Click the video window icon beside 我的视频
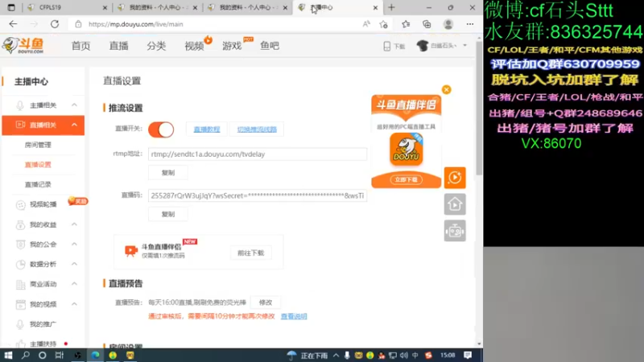644x362 pixels. click(20, 304)
